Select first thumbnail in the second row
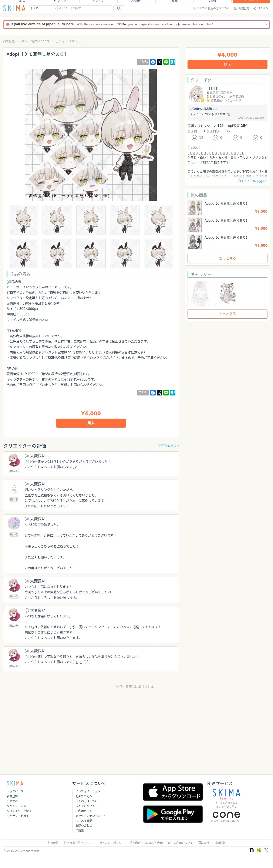 (x=23, y=254)
